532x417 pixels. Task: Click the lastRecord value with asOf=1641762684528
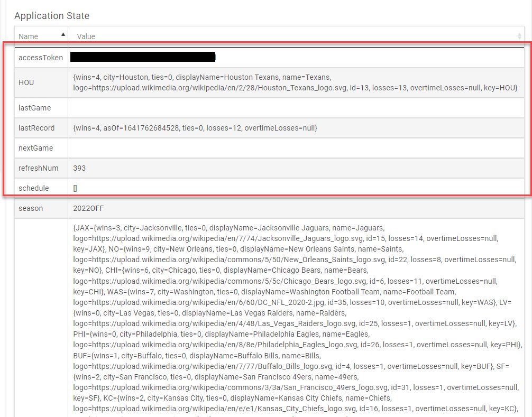point(195,128)
